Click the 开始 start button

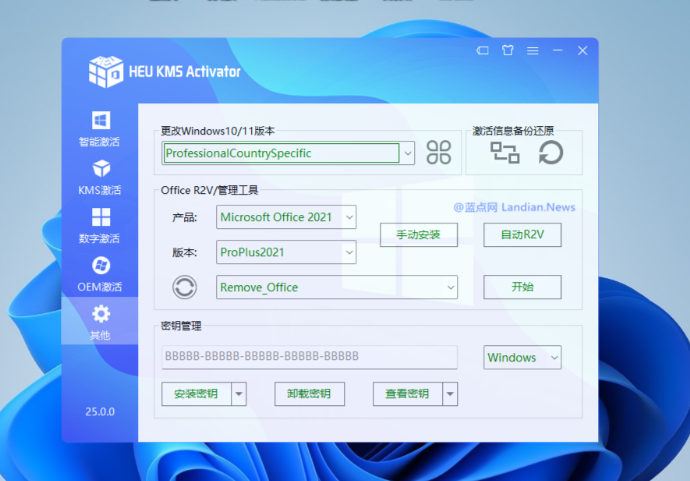click(x=522, y=287)
